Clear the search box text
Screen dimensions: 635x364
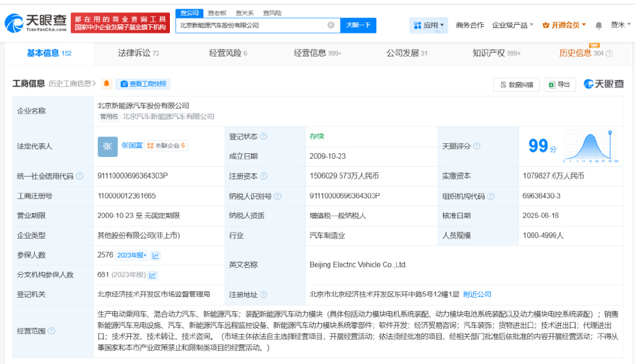[x=331, y=25]
